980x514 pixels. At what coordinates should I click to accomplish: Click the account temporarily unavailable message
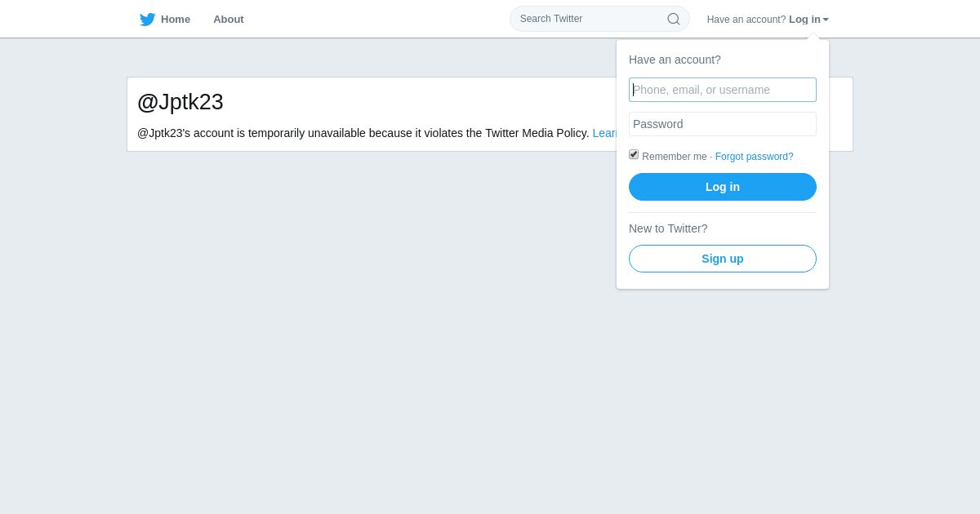363,133
